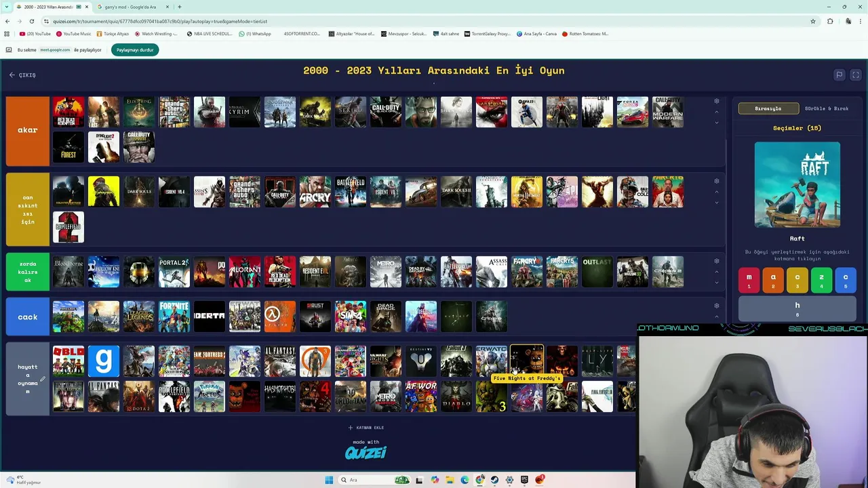Select the Hollow Knight game tile
Screen dimensions: 868x488
pyautogui.click(x=104, y=272)
